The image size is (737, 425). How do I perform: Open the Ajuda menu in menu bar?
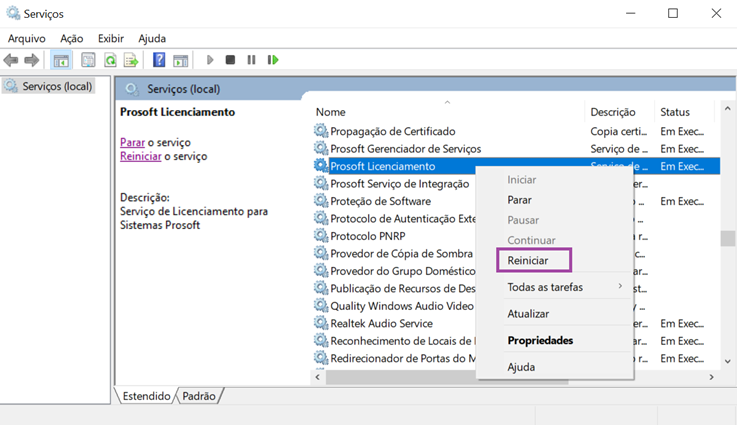coord(152,39)
